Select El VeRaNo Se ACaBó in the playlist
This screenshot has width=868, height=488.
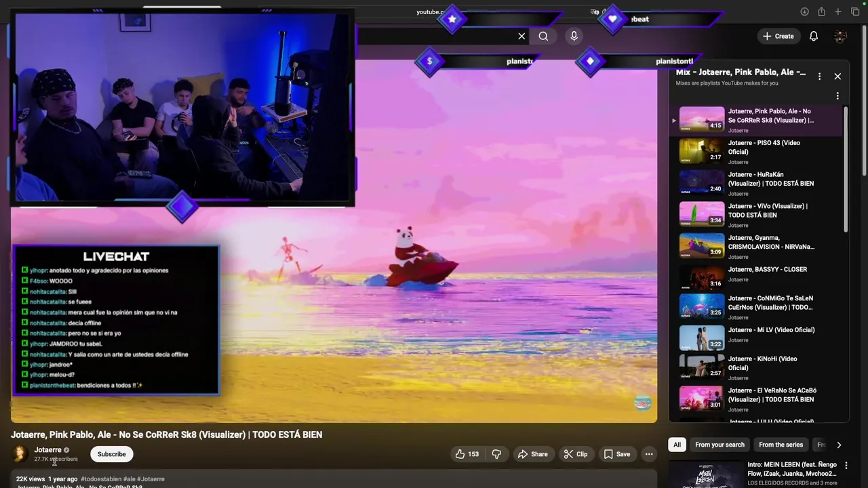pos(756,399)
